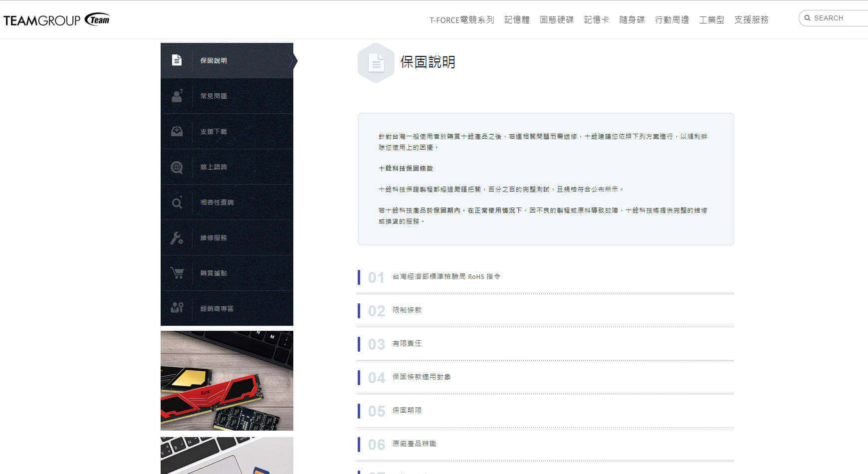Expand section 06 原廠產品辨識
Image resolution: width=868 pixels, height=474 pixels.
point(546,444)
